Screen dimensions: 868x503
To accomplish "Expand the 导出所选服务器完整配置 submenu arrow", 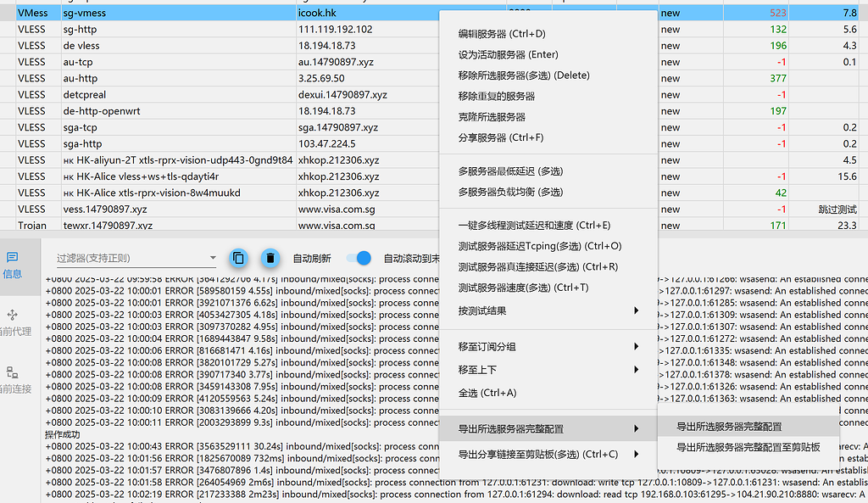I will point(636,428).
